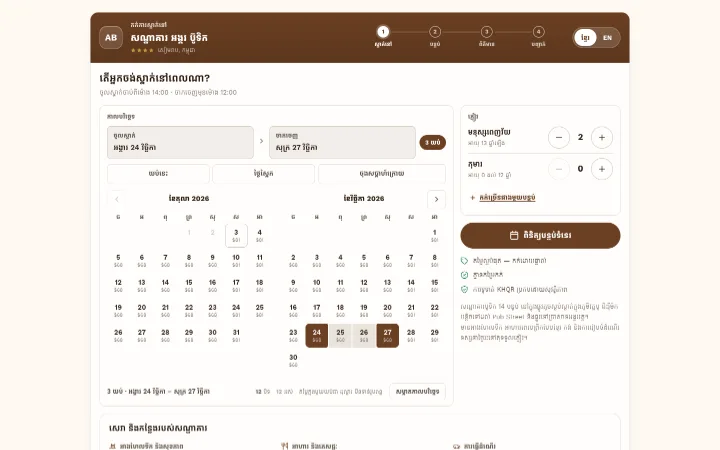Screen dimensions: 720x450
Task: Pick November 12, 2026 date
Action: tap(364, 286)
